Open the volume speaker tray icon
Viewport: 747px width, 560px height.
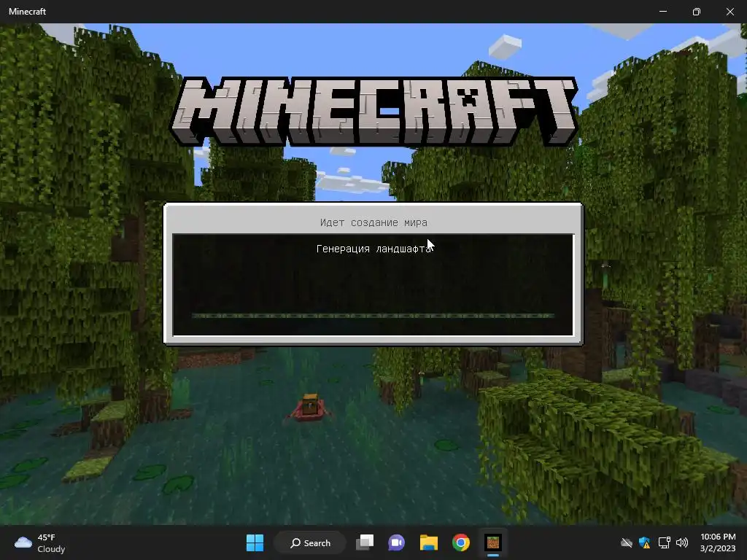pos(682,542)
